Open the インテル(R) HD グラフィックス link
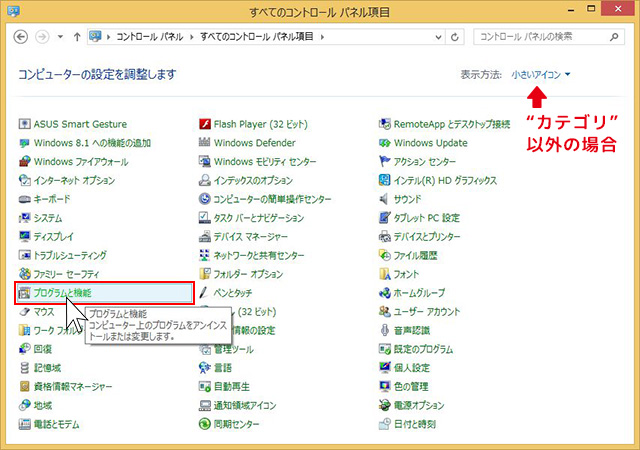The height and width of the screenshot is (450, 640). click(x=445, y=180)
